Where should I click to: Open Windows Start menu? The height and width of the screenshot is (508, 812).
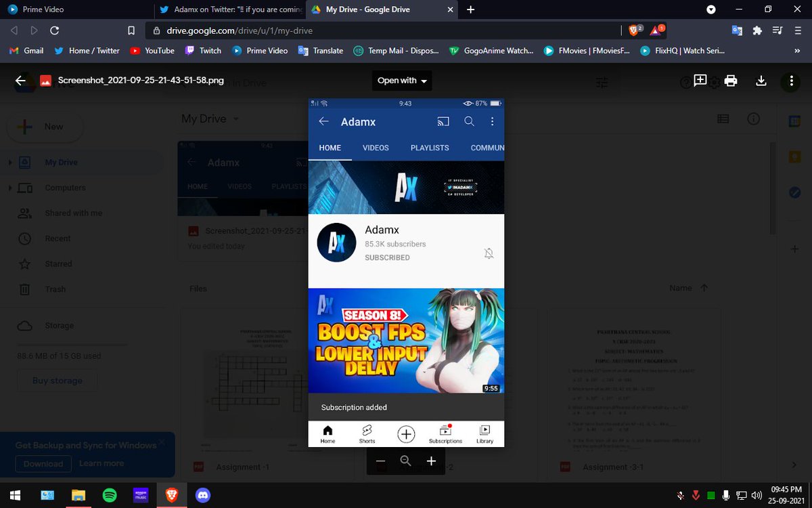15,496
